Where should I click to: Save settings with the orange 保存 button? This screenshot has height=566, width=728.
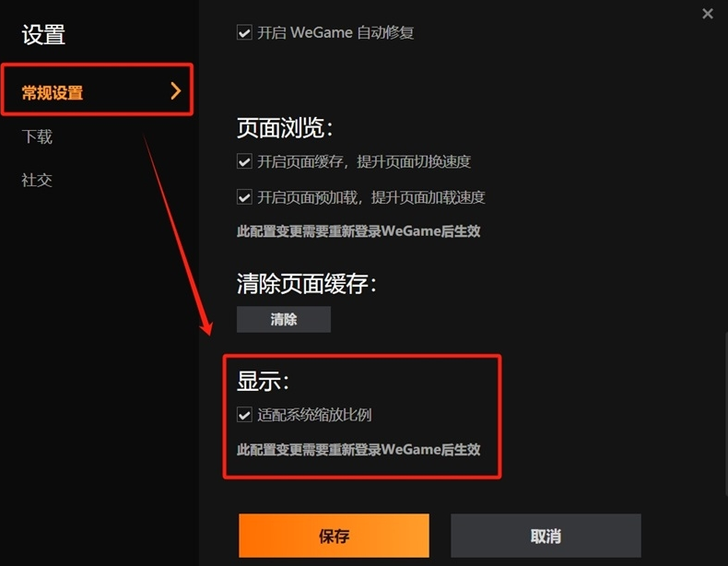click(x=334, y=536)
